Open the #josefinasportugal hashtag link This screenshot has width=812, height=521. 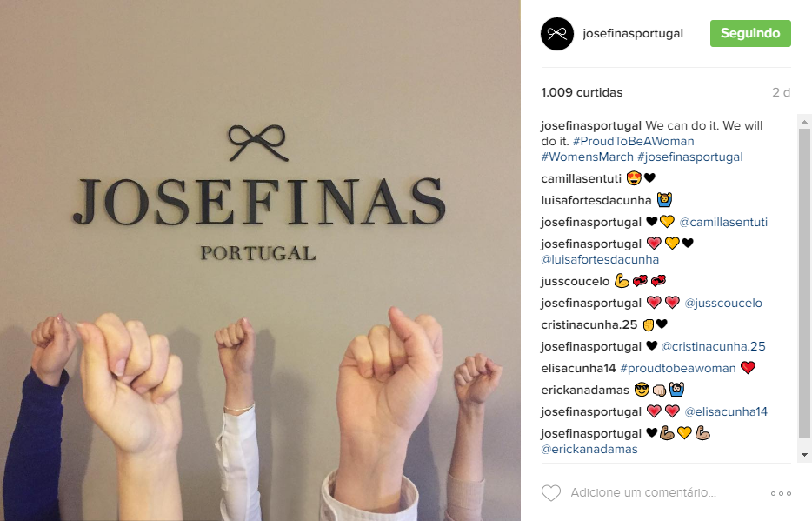point(690,157)
